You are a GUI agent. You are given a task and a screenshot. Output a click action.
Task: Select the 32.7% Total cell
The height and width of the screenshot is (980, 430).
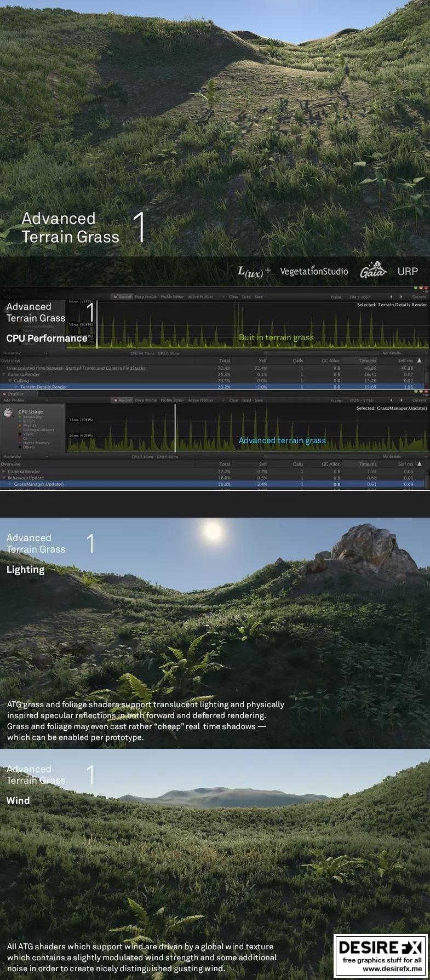(x=224, y=472)
